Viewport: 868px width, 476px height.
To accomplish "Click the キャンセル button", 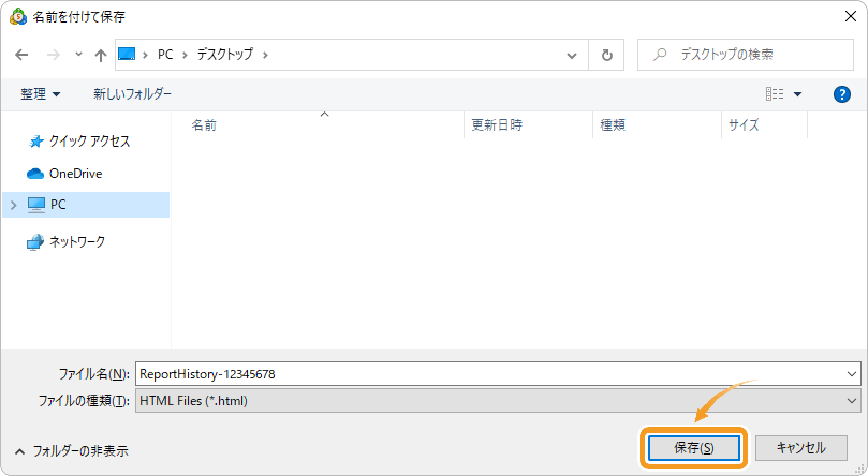I will tap(801, 448).
